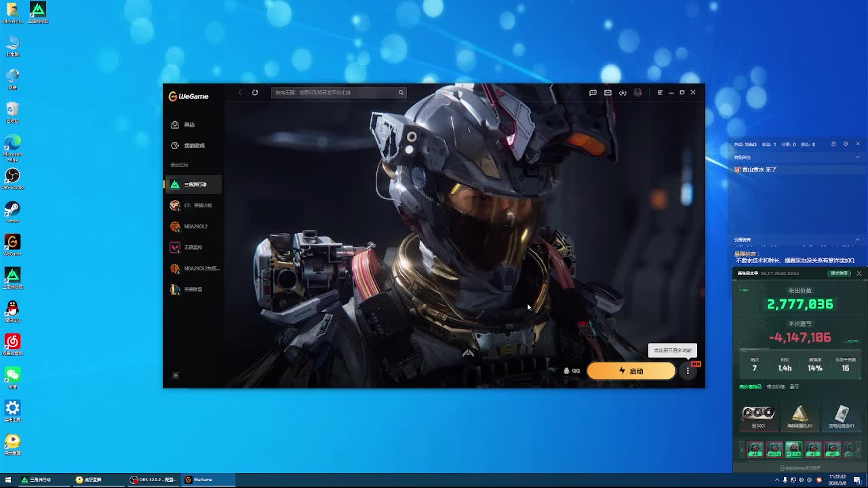Open the download manager icon

(x=623, y=92)
